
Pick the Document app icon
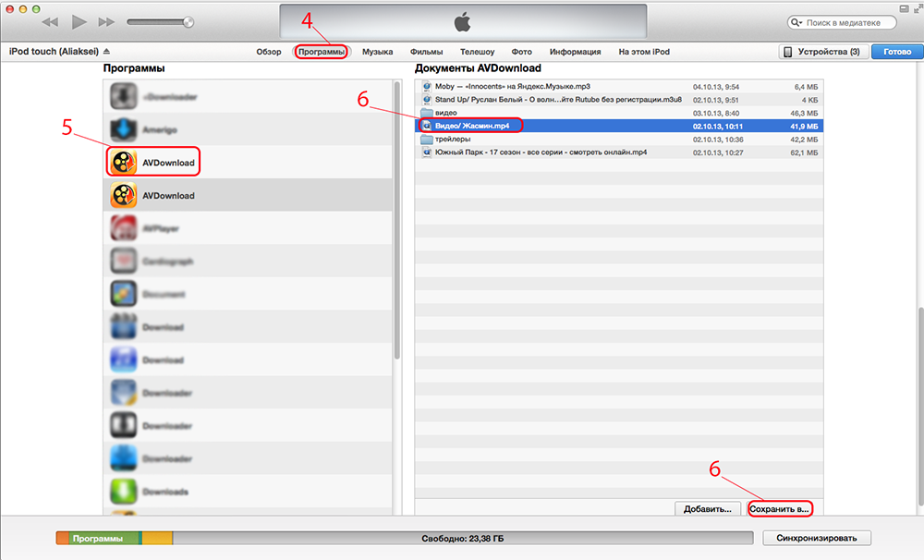pos(123,294)
